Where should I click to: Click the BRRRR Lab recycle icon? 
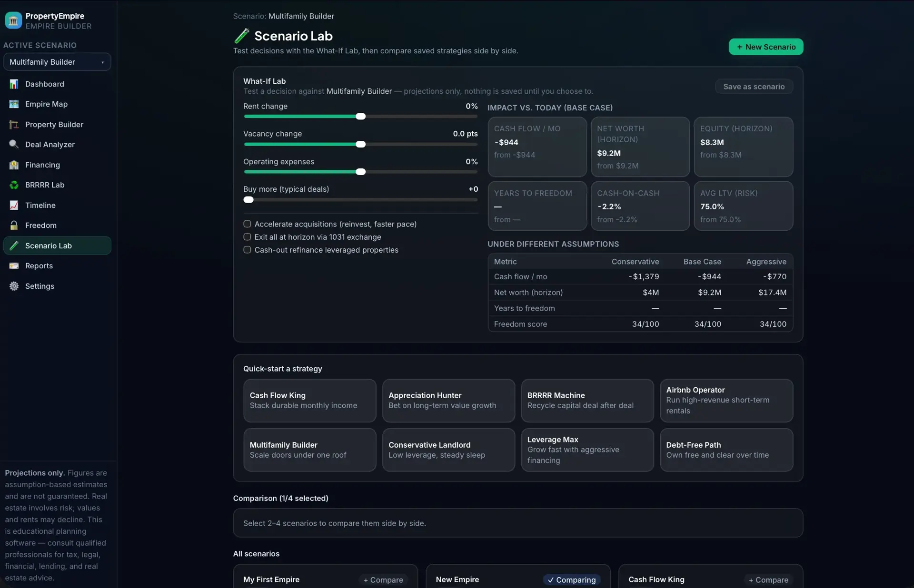coord(14,185)
